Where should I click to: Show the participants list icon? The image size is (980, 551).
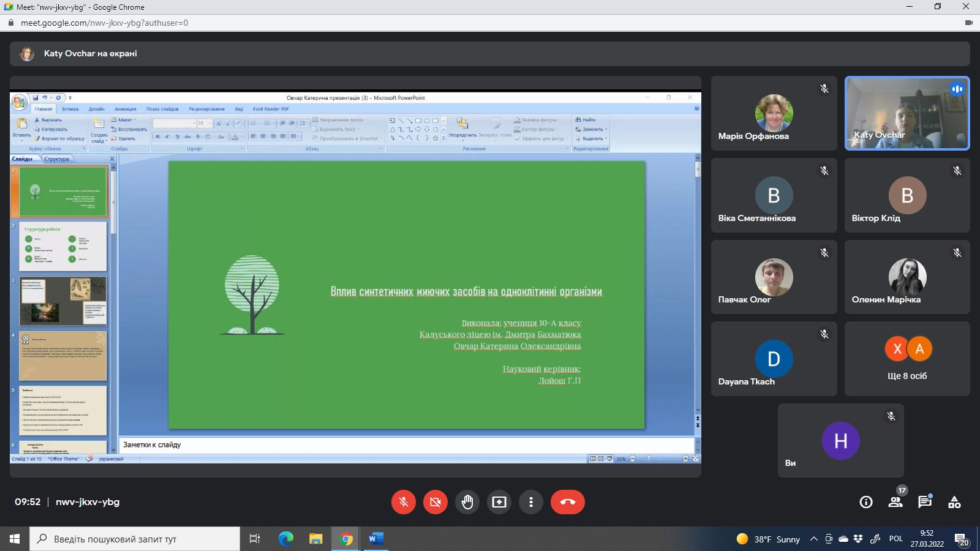pyautogui.click(x=895, y=502)
